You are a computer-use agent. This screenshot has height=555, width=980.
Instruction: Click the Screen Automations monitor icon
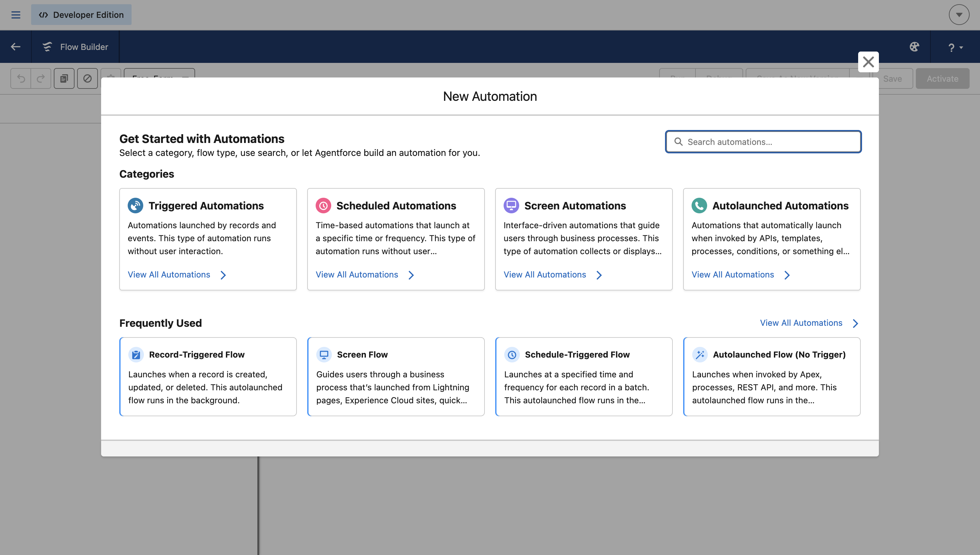point(511,206)
